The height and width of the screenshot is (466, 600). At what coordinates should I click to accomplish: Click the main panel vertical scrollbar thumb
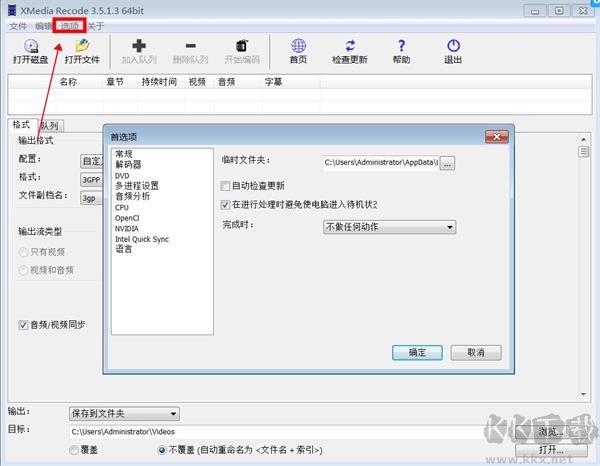point(584,152)
